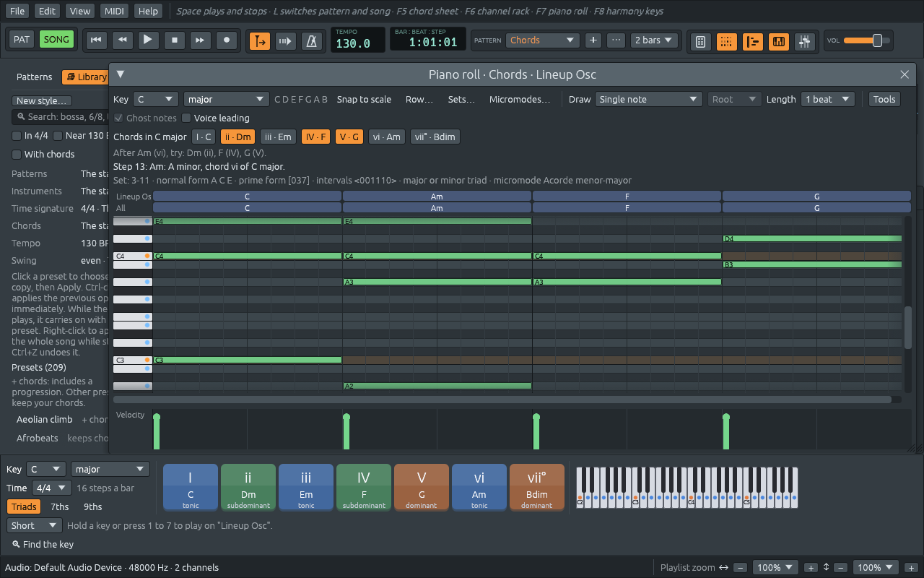Click the Snap to scale button

pos(364,100)
